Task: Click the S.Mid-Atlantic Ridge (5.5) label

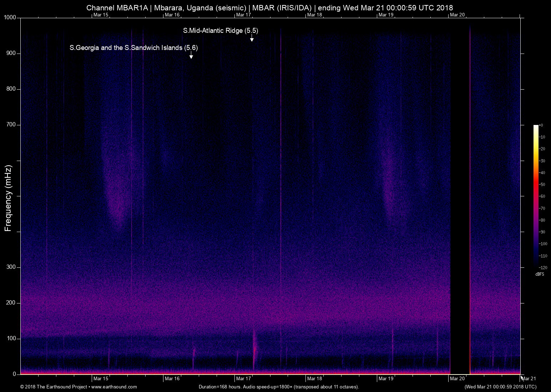Action: pyautogui.click(x=221, y=31)
